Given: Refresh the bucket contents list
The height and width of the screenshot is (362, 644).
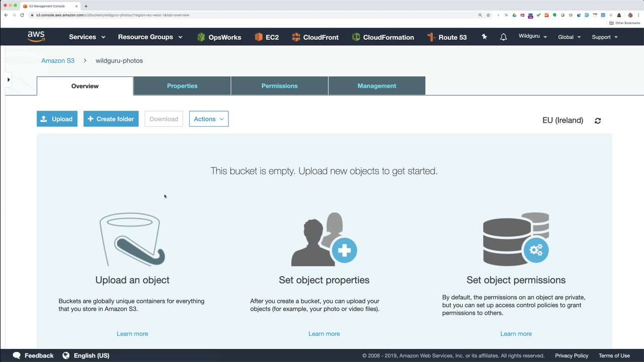Looking at the screenshot, I should click(598, 121).
